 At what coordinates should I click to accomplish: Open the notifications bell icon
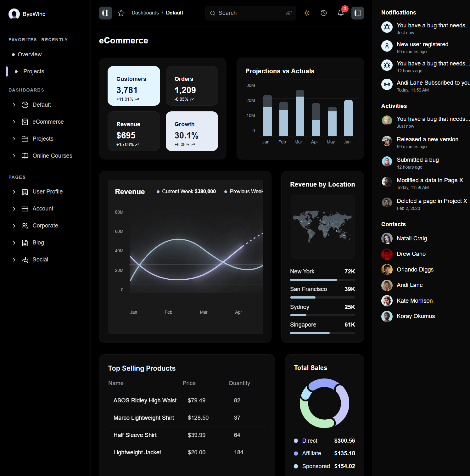pyautogui.click(x=341, y=13)
